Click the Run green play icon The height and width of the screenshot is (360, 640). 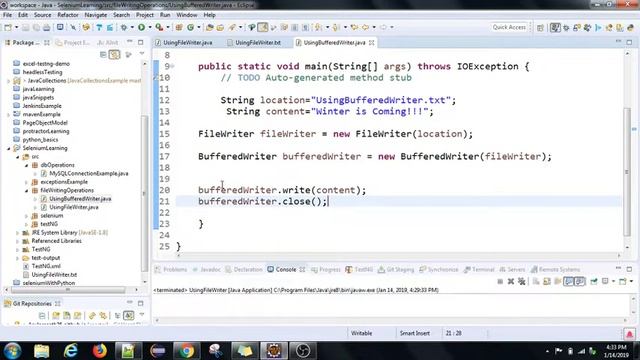141,27
